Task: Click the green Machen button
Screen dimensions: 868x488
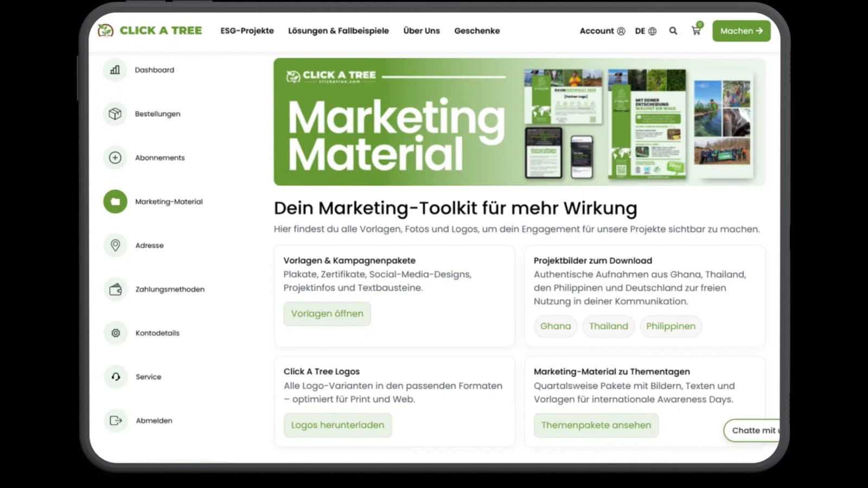Action: click(x=741, y=31)
